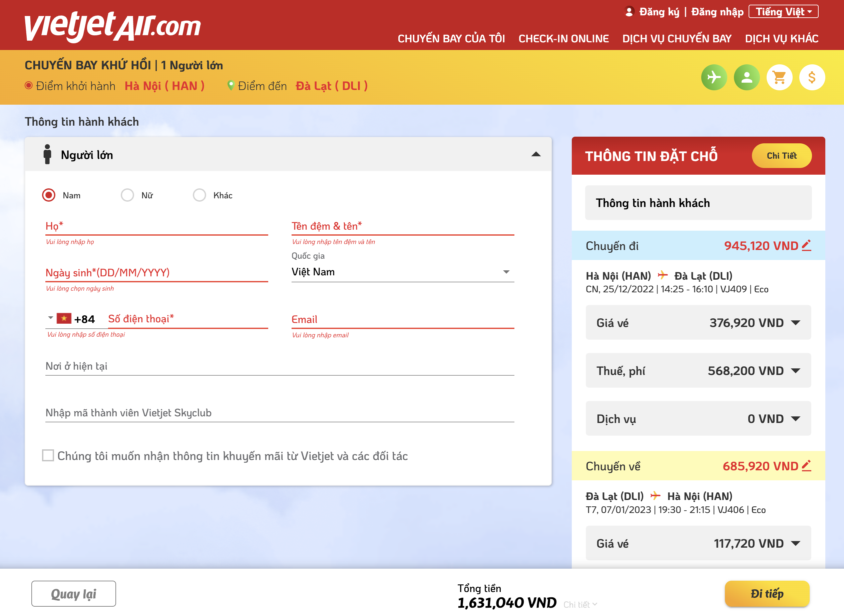
Task: Enable promotional information checkbox
Action: (x=48, y=455)
